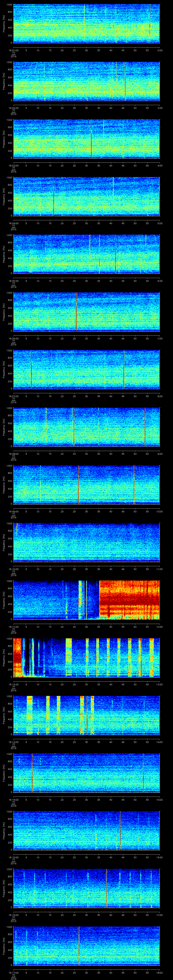Select the spectrogram panel starting at 16:09:00

pyautogui.click(x=86, y=485)
